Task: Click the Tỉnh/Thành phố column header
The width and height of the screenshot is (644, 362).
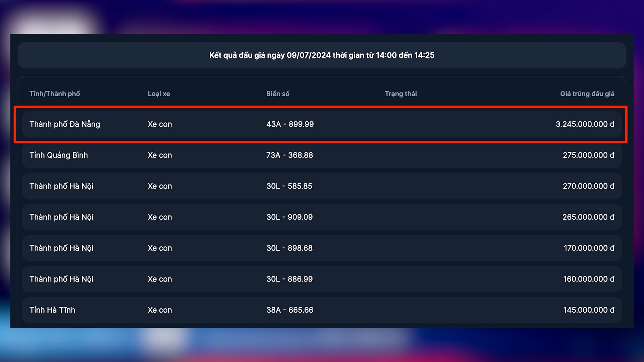Action: pyautogui.click(x=55, y=94)
